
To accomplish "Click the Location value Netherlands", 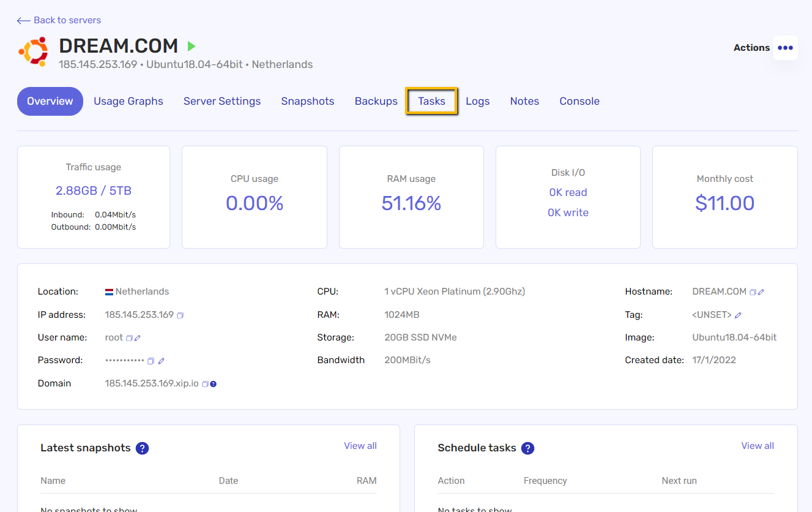I will pyautogui.click(x=142, y=292).
